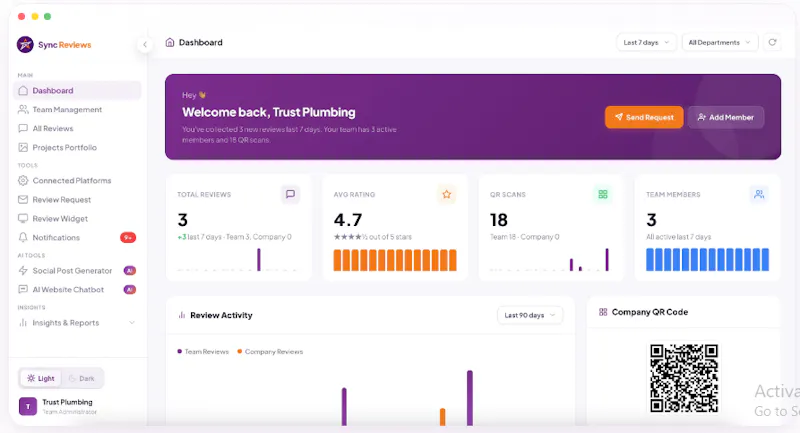Refresh the dashboard with the reload icon

(772, 42)
